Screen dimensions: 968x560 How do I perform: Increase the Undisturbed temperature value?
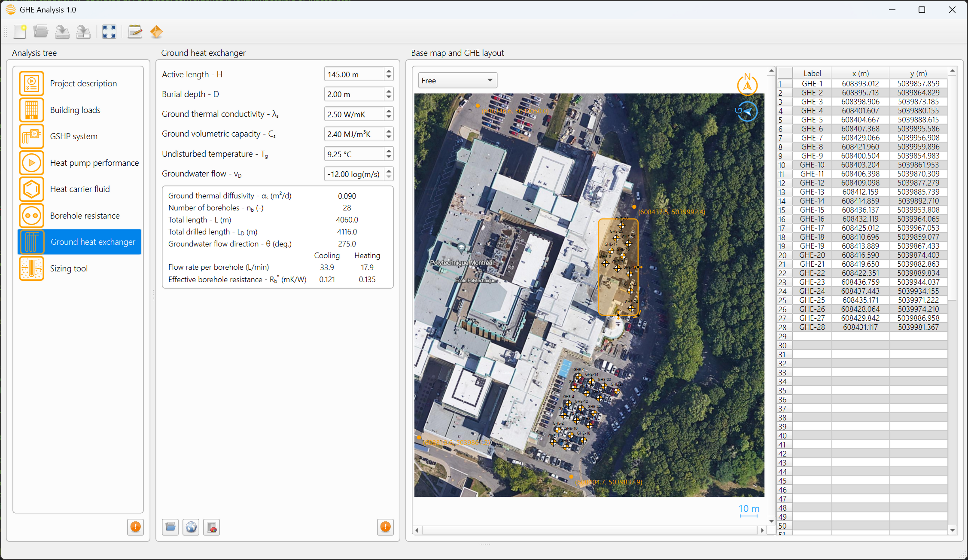coord(389,150)
